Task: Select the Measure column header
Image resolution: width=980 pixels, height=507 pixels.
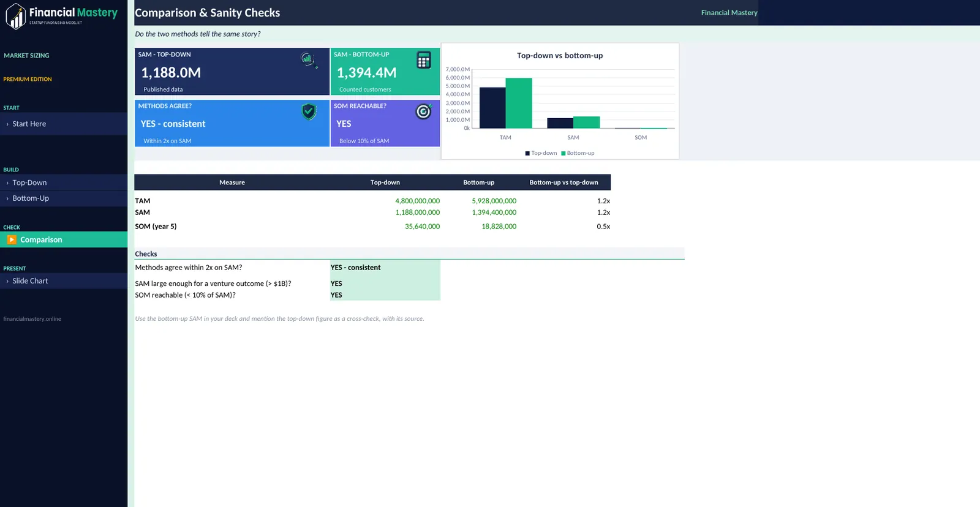Action: [x=232, y=182]
